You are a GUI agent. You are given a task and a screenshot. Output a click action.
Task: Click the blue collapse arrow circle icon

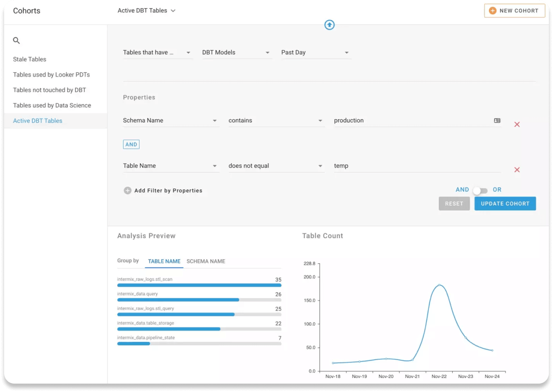click(329, 25)
